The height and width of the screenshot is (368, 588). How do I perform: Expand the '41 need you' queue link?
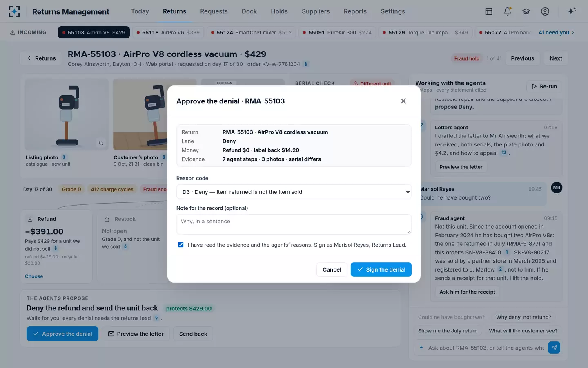pyautogui.click(x=556, y=32)
